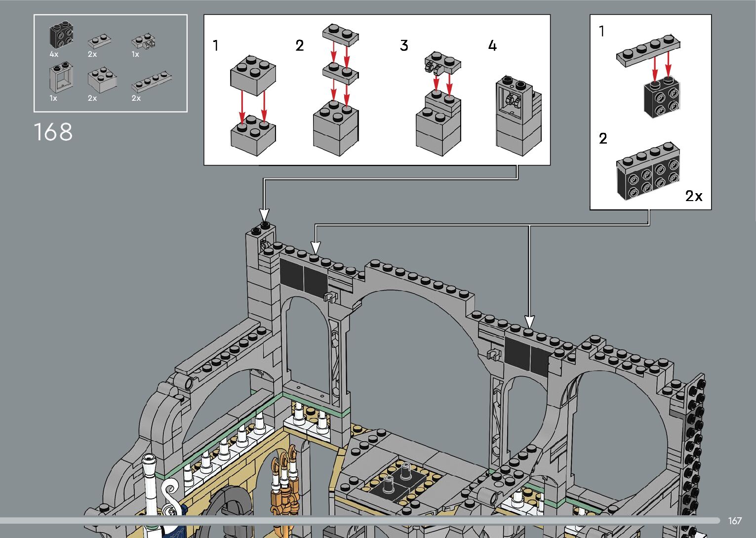This screenshot has width=756, height=538.
Task: Click the white arrowhead pointing at tower top
Action: [265, 215]
